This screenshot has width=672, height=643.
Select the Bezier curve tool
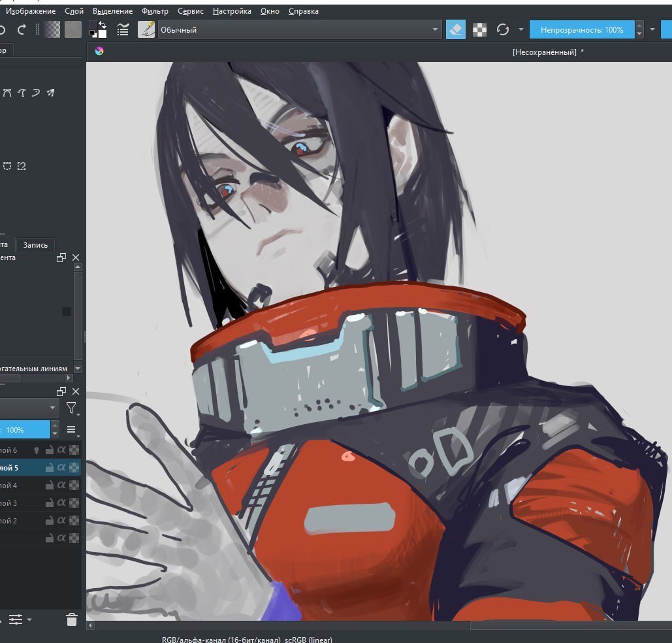7,92
